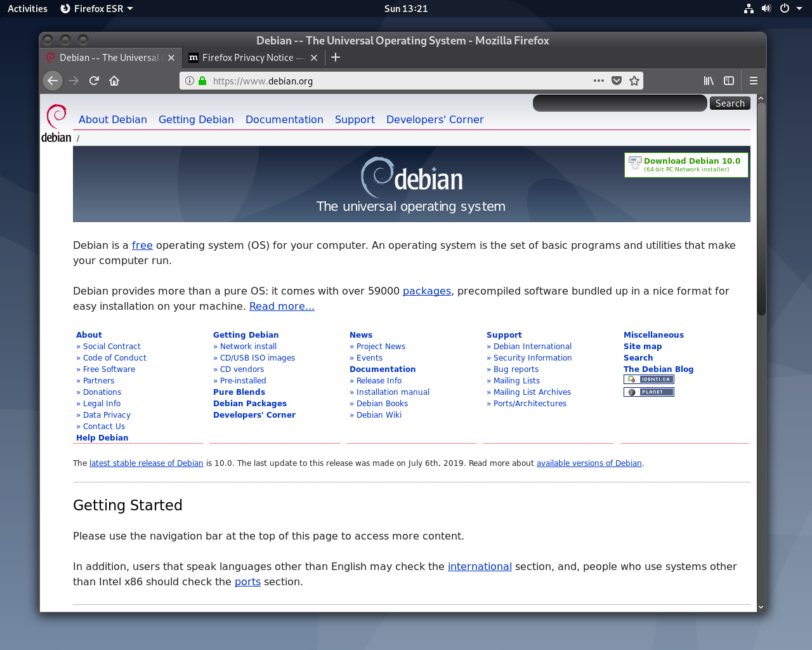This screenshot has height=650, width=812.
Task: Open Getting Debian navigation item
Action: (196, 119)
